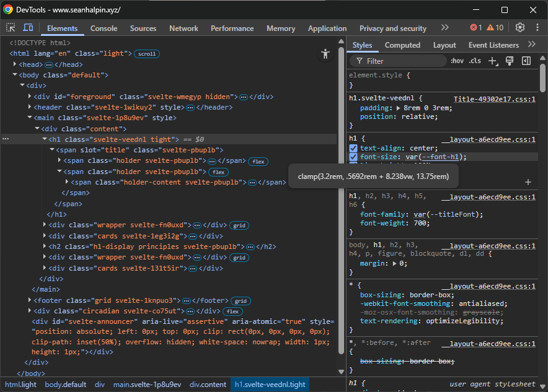Add a new style rule with plus icon
Screen dimensions: 548x392
pyautogui.click(x=493, y=61)
